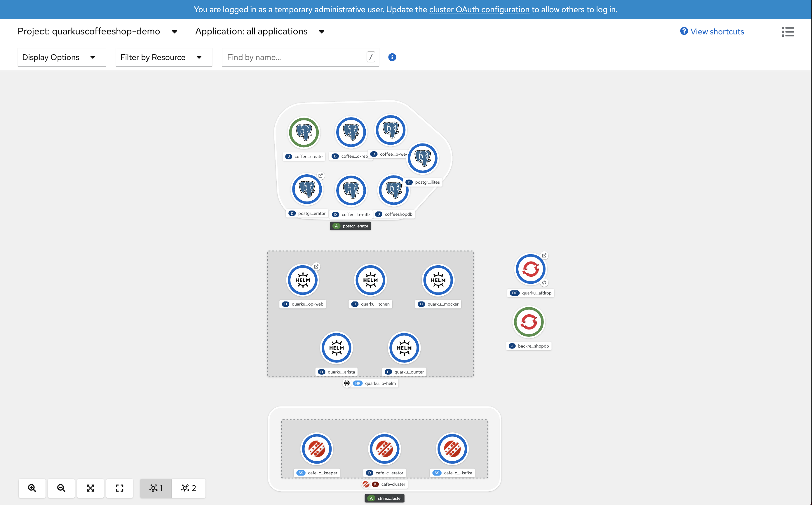
Task: Activate graph layout 1
Action: (156, 488)
